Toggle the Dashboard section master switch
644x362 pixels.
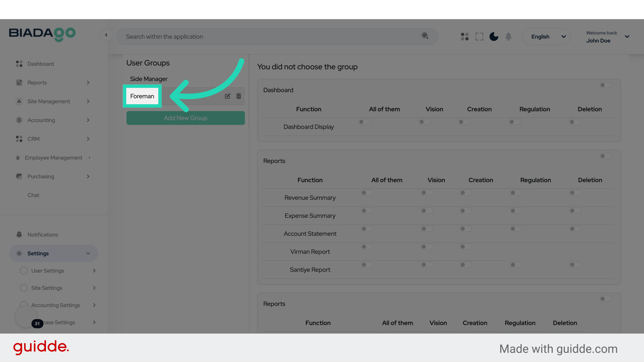605,85
